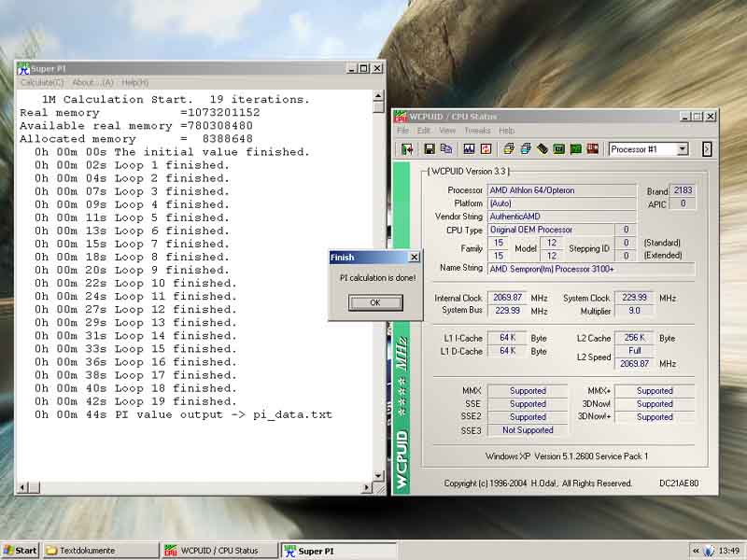Image resolution: width=747 pixels, height=560 pixels.
Task: Close the Finish dialog with X
Action: pyautogui.click(x=415, y=258)
